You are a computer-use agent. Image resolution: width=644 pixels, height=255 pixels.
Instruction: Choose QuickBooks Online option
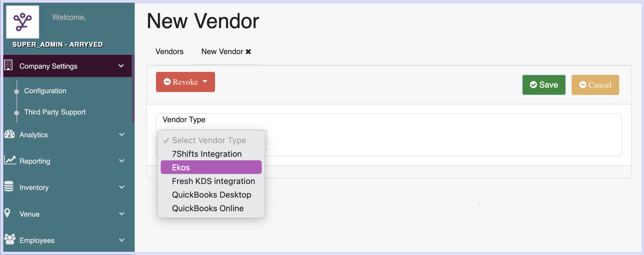[211, 208]
